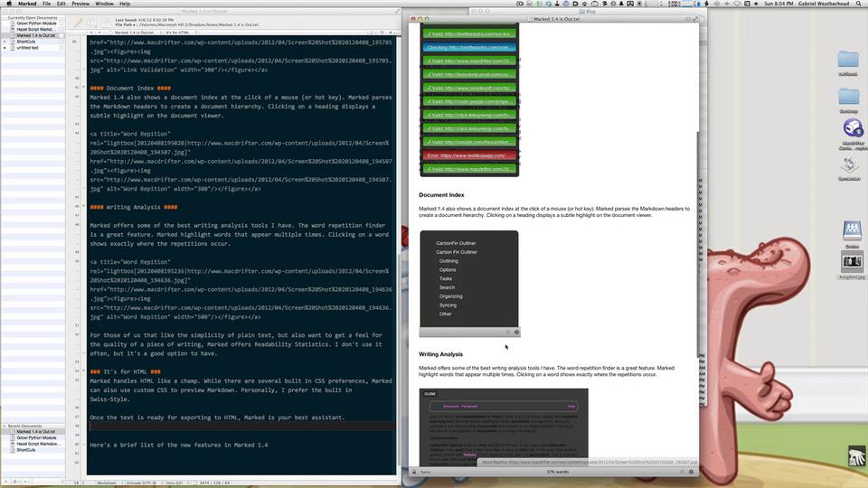Open the Preview menu
This screenshot has height=488, width=868.
pos(80,4)
